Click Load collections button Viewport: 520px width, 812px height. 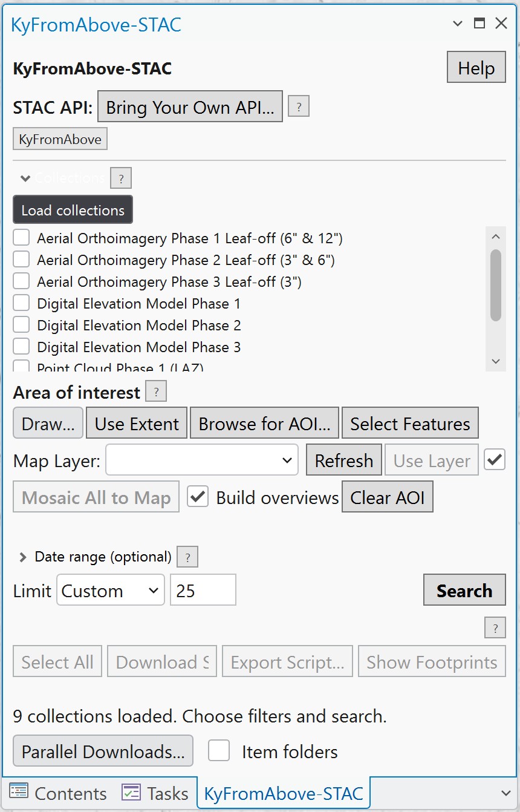[x=73, y=210]
